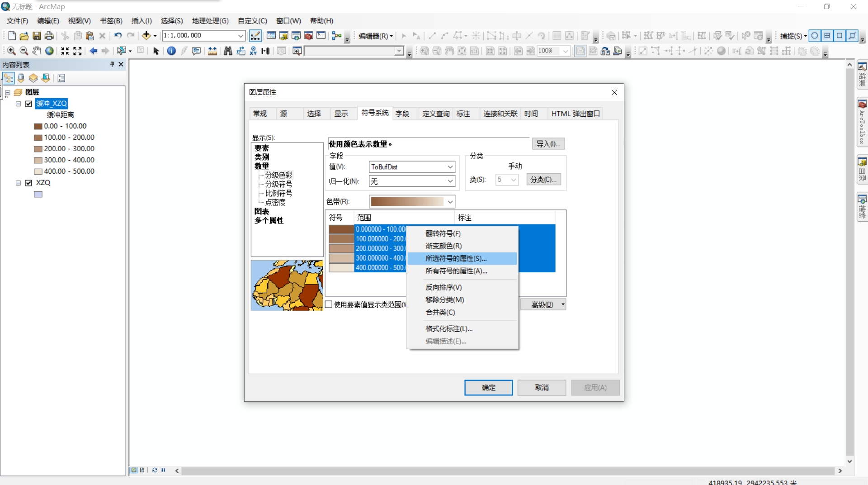
Task: Select the Identify tool
Action: pyautogui.click(x=171, y=51)
